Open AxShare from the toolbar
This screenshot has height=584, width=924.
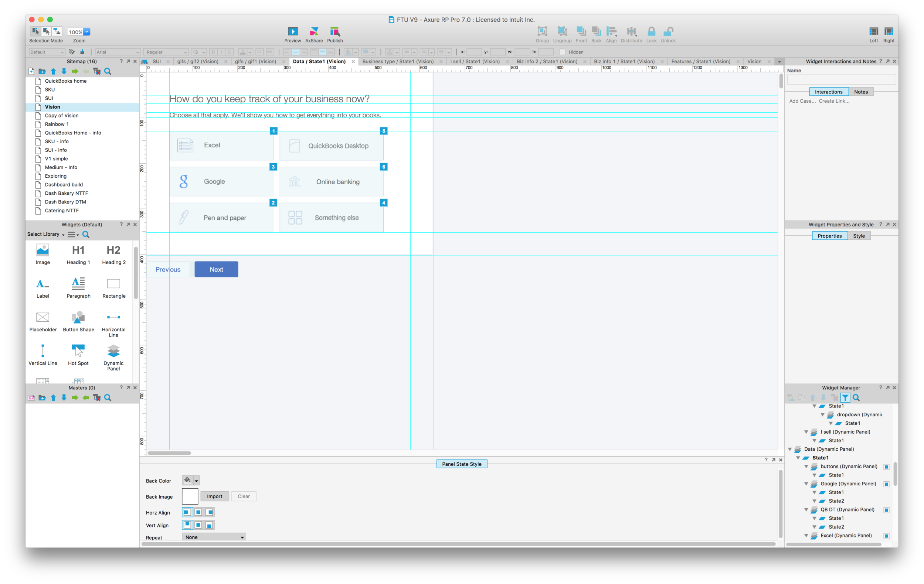[x=314, y=31]
